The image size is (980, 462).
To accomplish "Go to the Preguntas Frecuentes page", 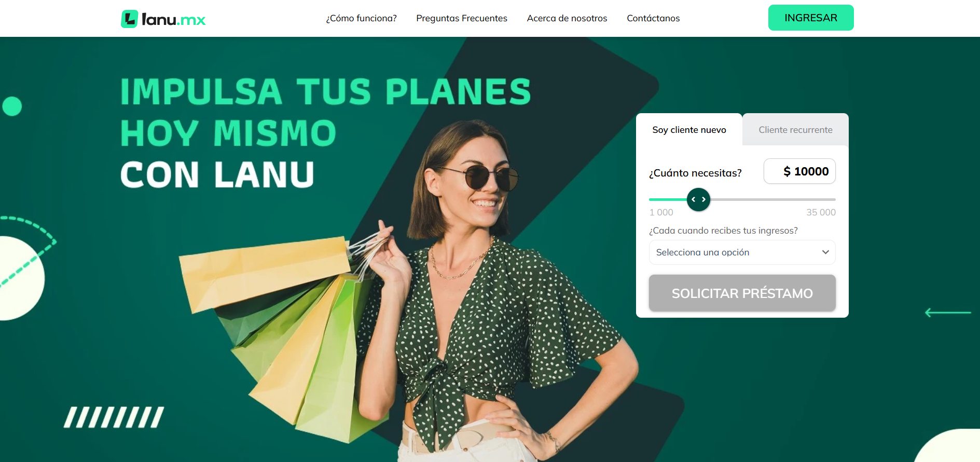I will tap(462, 18).
